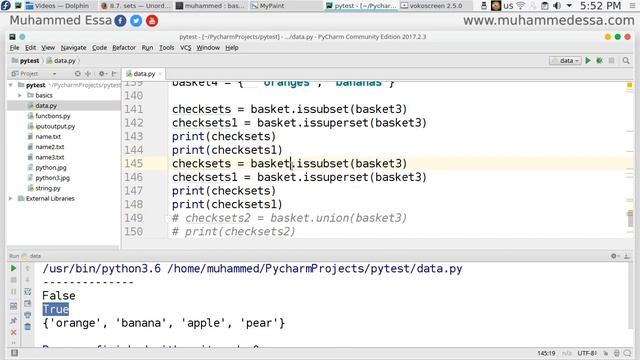
Task: Click the inspector hector icon in status bar
Action: 617,353
